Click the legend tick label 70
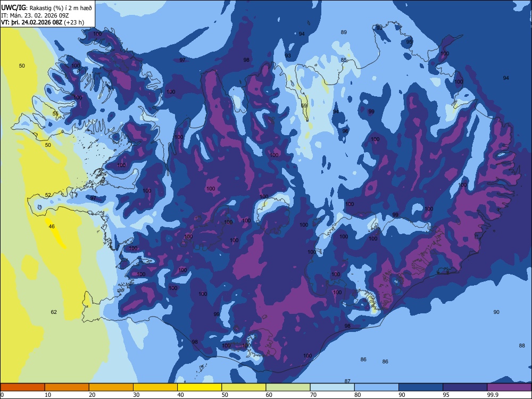This screenshot has height=399, width=532. click(313, 395)
